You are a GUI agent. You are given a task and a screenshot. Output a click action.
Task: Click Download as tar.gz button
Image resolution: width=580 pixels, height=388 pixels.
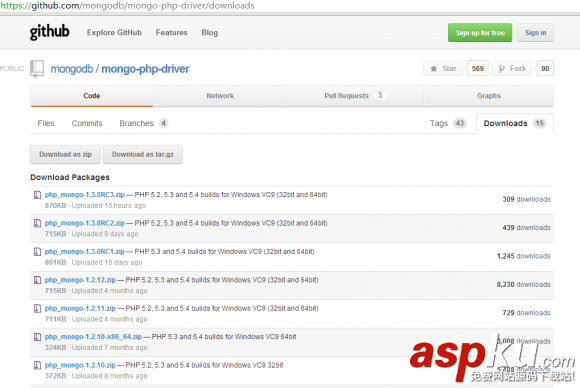(x=143, y=154)
